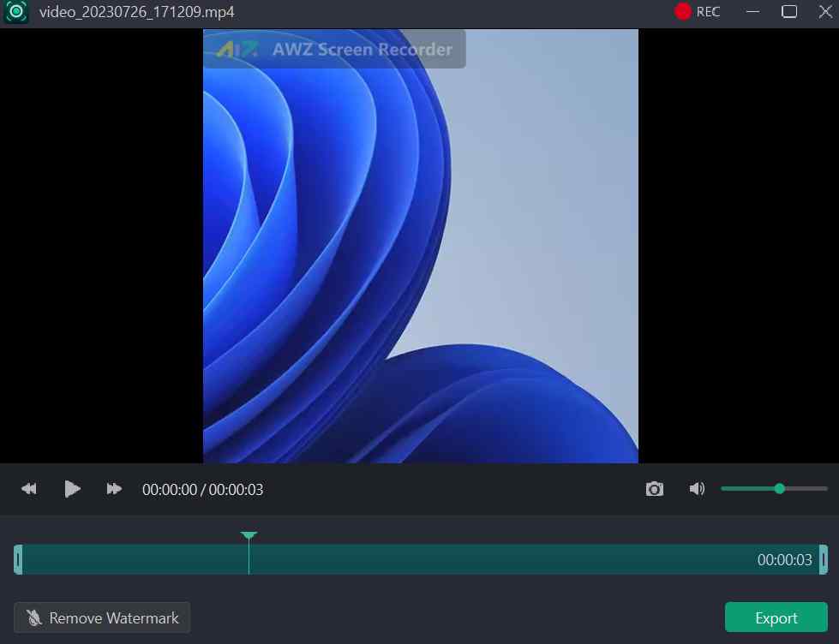Click the brush icon on Remove Watermark
This screenshot has height=644, width=839.
point(35,617)
